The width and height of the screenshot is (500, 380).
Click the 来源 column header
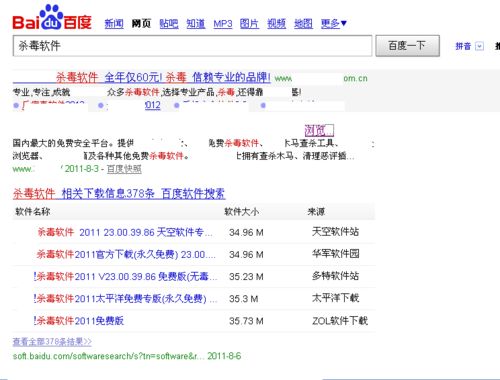tap(316, 211)
